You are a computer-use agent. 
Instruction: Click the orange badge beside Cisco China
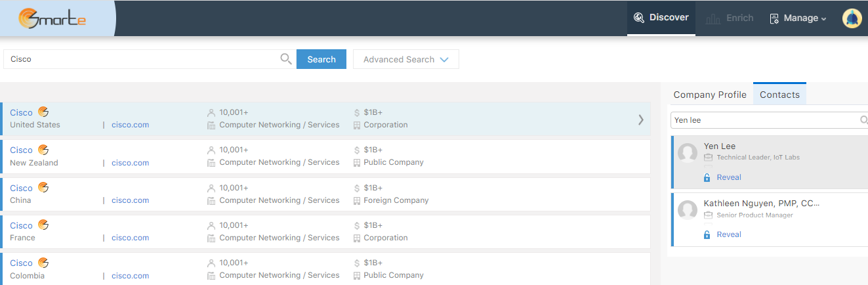43,187
